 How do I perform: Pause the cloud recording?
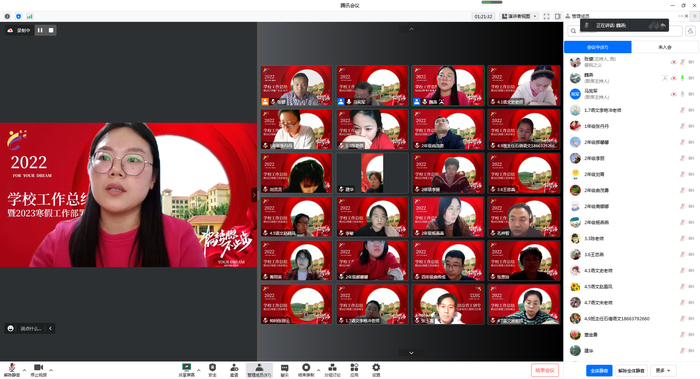click(40, 30)
